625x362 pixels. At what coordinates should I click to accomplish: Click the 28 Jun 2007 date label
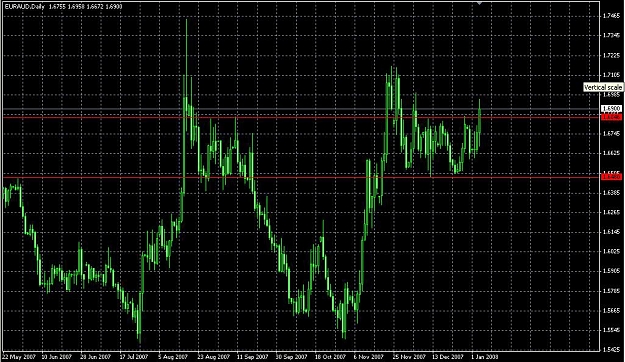pyautogui.click(x=96, y=357)
